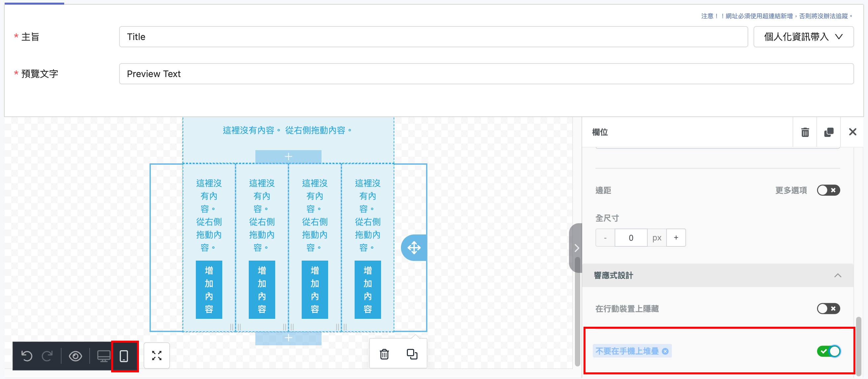Viewport: 868px width, 379px height.
Task: Collapse the 響應式設計 section
Action: 838,275
